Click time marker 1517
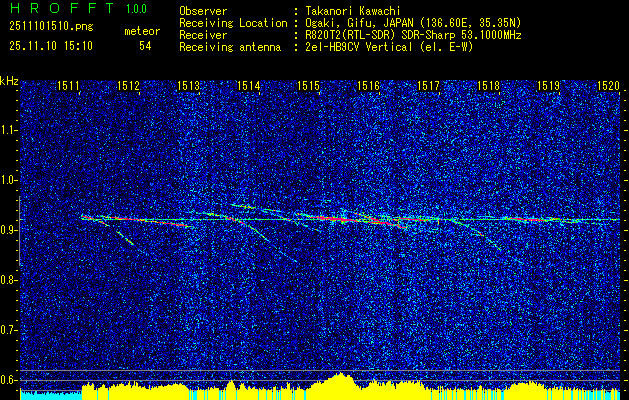Viewport: 629px width, 400px height. 428,85
